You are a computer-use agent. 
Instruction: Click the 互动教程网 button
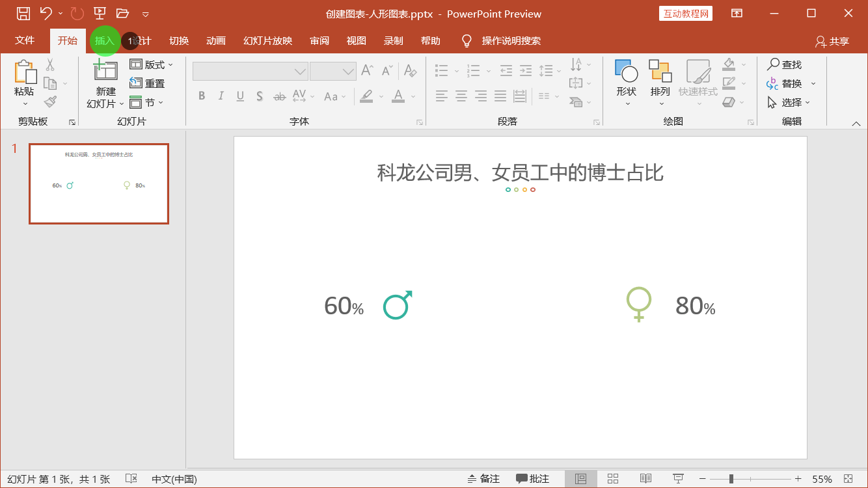click(686, 14)
